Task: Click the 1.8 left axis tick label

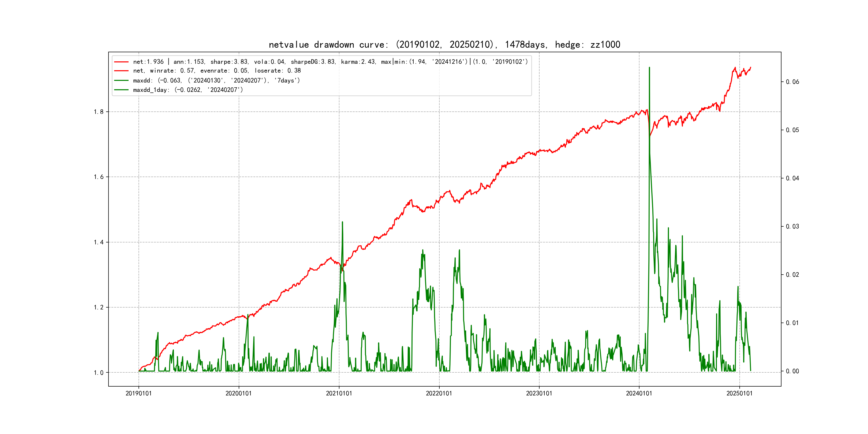Action: tap(98, 112)
